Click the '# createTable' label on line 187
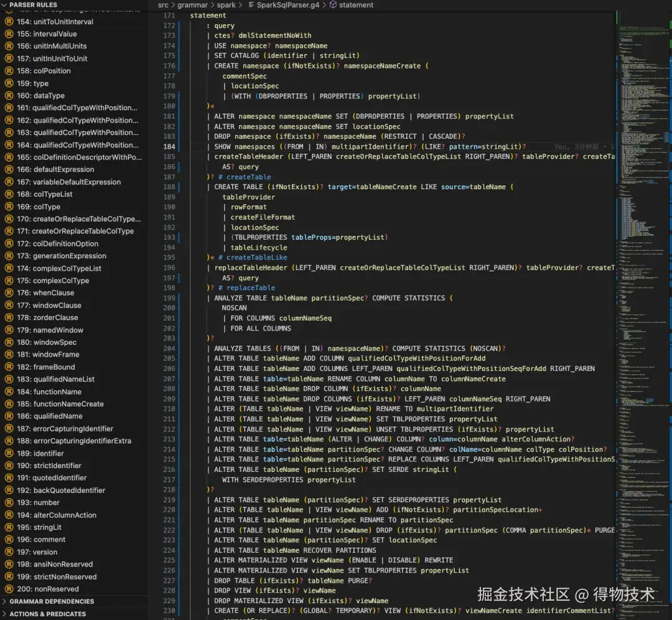This screenshot has width=672, height=620. pos(245,177)
